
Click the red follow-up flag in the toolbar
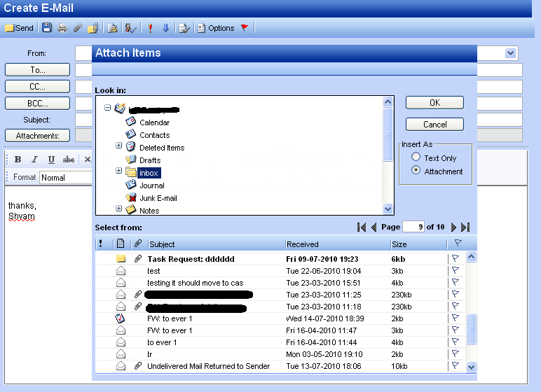(x=245, y=28)
